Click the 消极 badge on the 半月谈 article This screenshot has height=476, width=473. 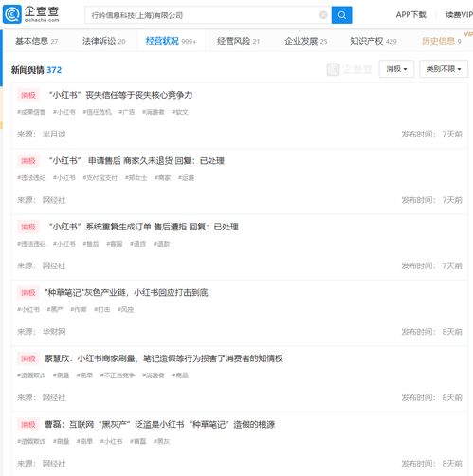(x=28, y=95)
